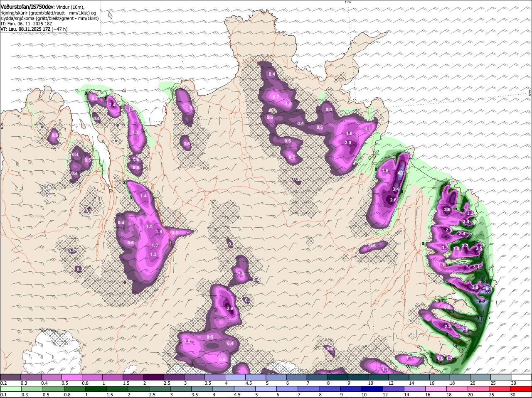The image size is (532, 398).
Task: Click the 3.9 precipitation value on map
Action: [475, 287]
